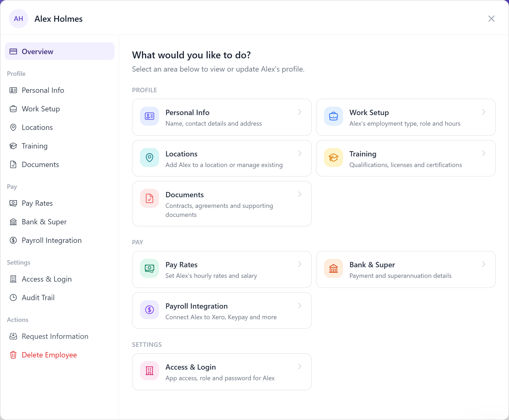This screenshot has width=509, height=420.
Task: Click 'Payment and superannuation details' text
Action: point(400,276)
